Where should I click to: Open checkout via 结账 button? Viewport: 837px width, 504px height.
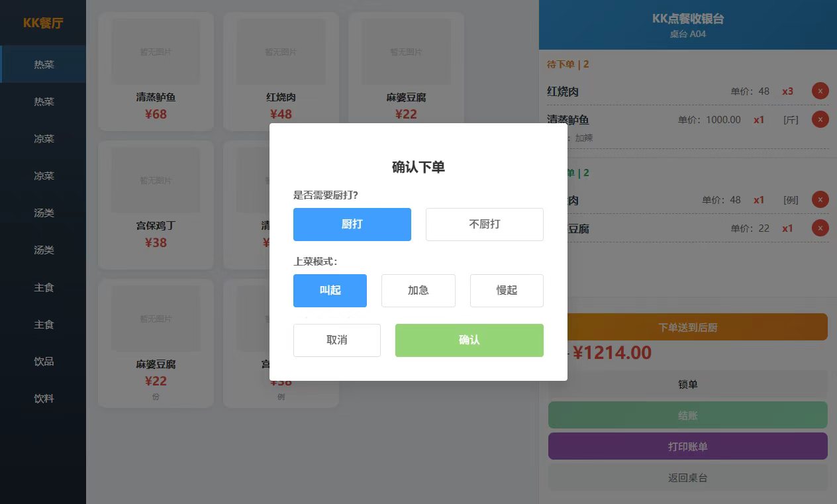[688, 415]
